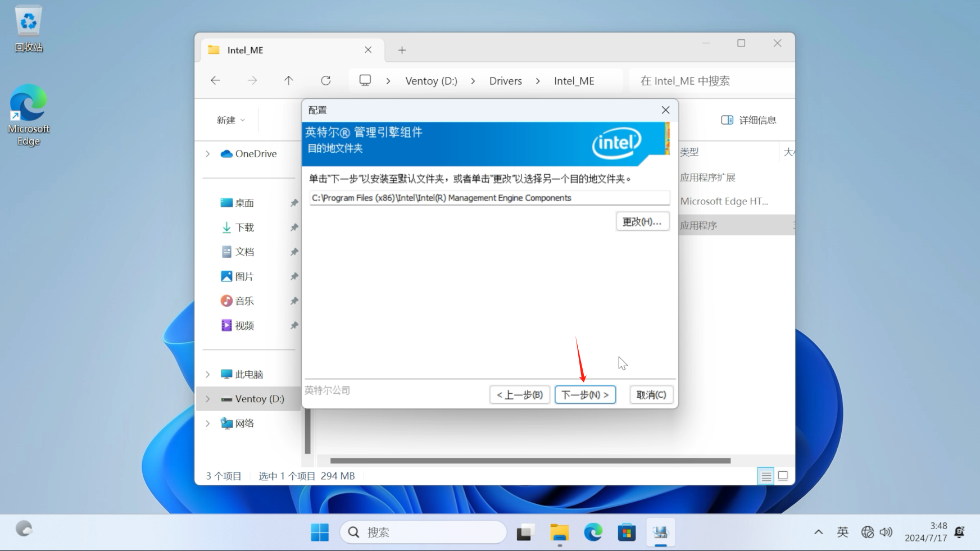Click the pin icon next to 图片

coord(294,276)
